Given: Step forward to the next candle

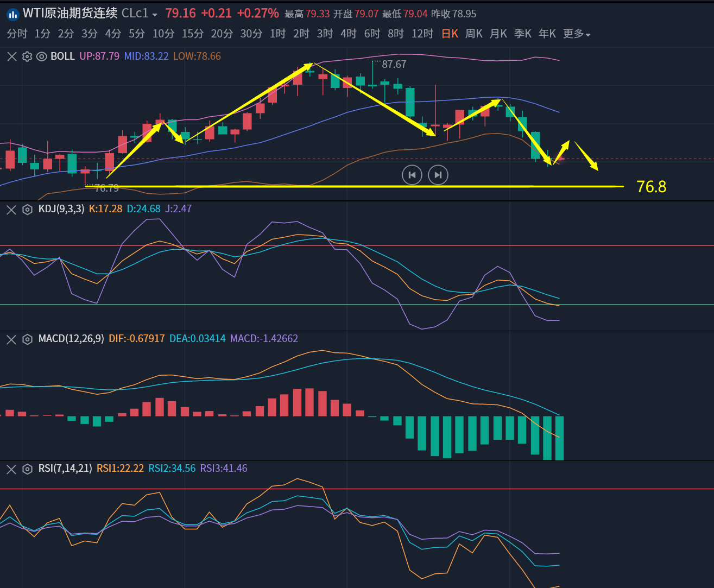Looking at the screenshot, I should click(x=438, y=175).
